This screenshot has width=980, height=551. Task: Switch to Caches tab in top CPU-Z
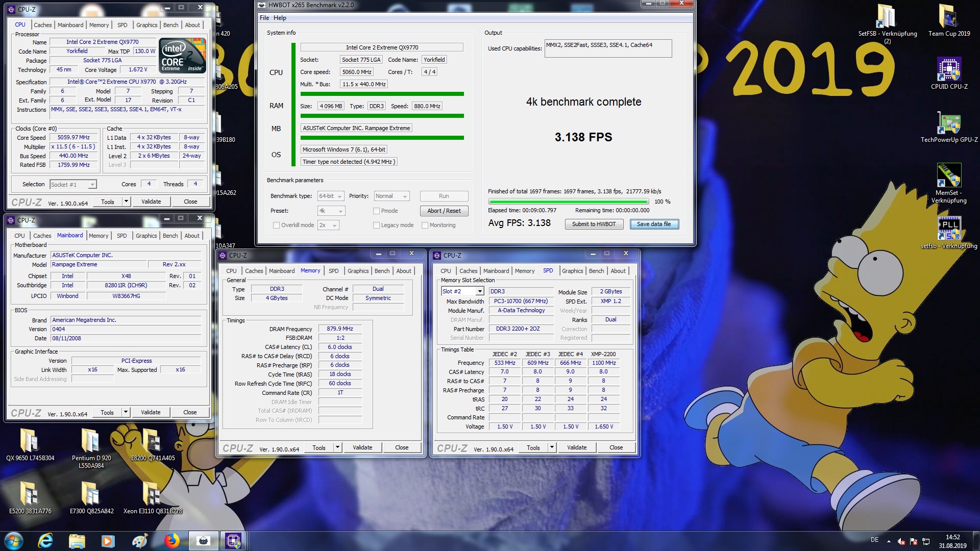pos(43,25)
